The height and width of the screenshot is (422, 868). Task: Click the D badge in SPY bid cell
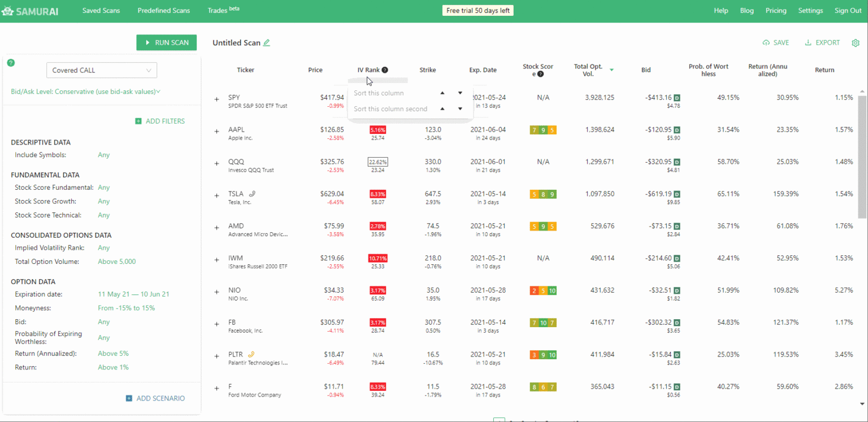tap(677, 98)
